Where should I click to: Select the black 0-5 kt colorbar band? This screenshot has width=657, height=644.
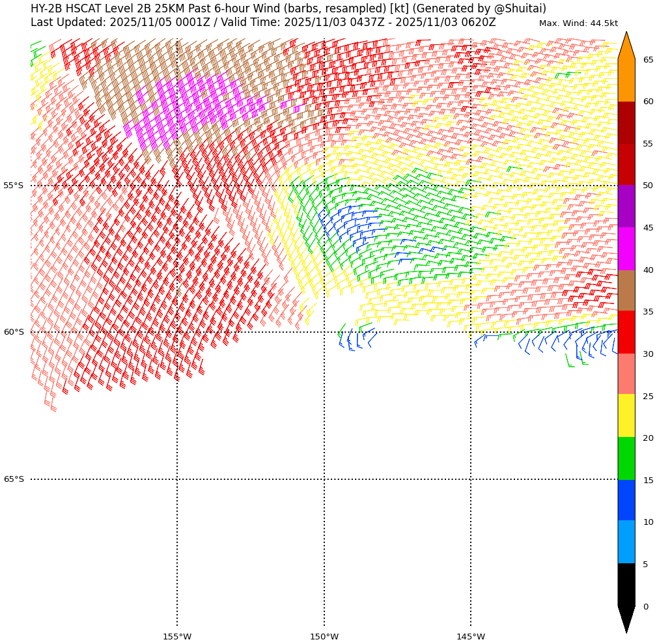(x=626, y=585)
